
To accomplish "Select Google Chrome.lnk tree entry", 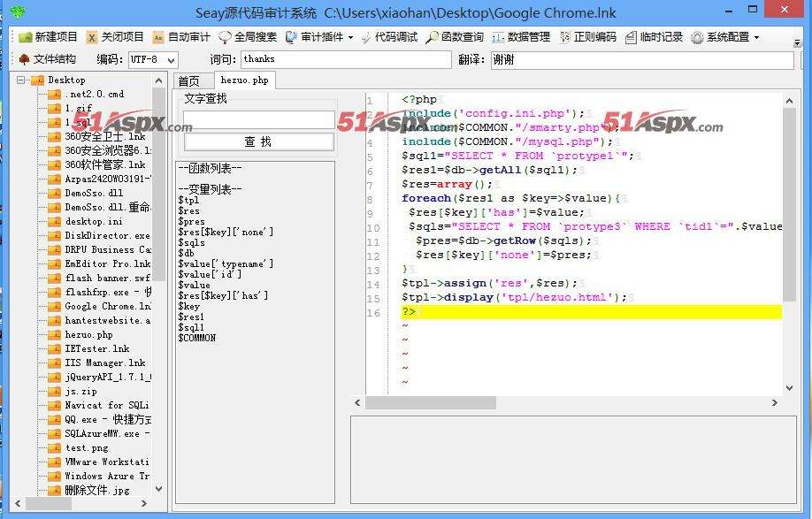I will [x=107, y=306].
